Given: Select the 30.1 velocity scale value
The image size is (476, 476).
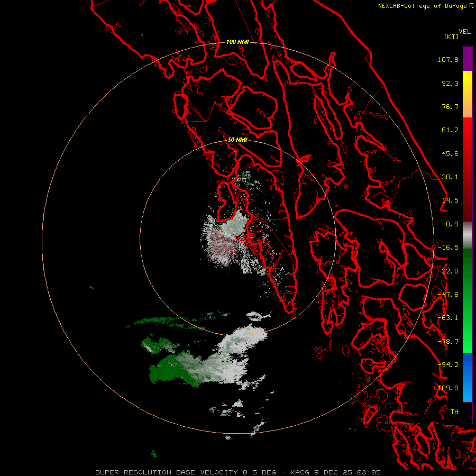Looking at the screenshot, I should [450, 177].
